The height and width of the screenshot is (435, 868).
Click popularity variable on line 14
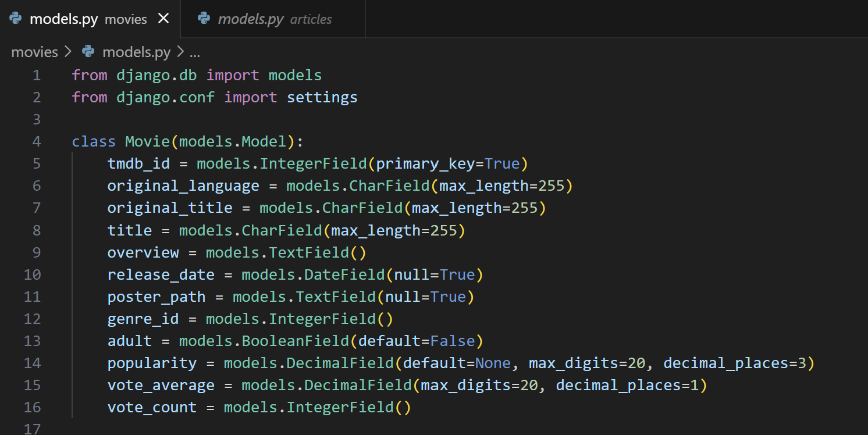pos(152,363)
